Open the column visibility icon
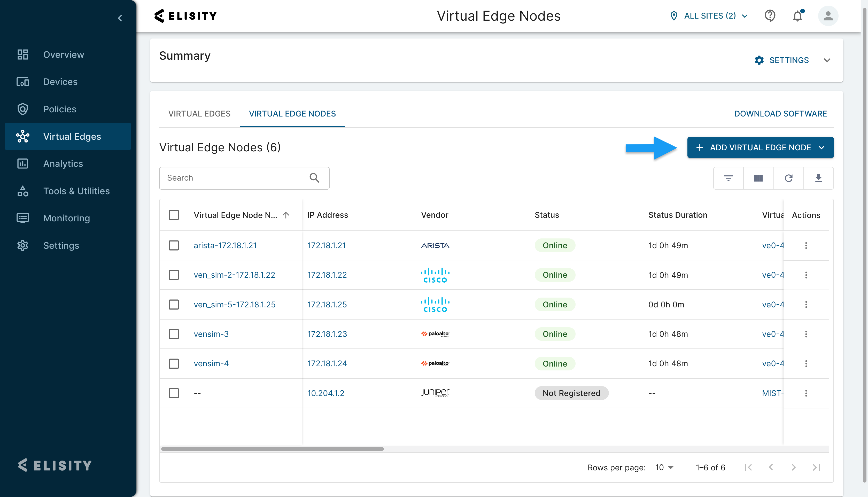Screen dimensions: 868x497 (758, 178)
